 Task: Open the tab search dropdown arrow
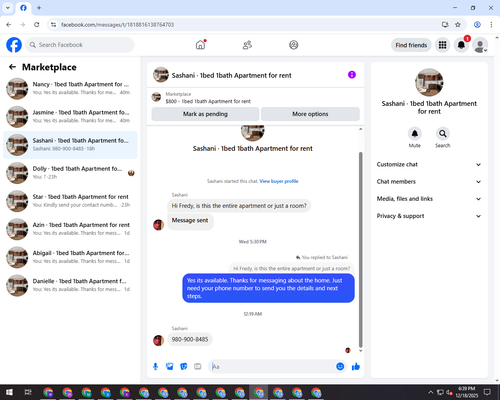pos(8,8)
